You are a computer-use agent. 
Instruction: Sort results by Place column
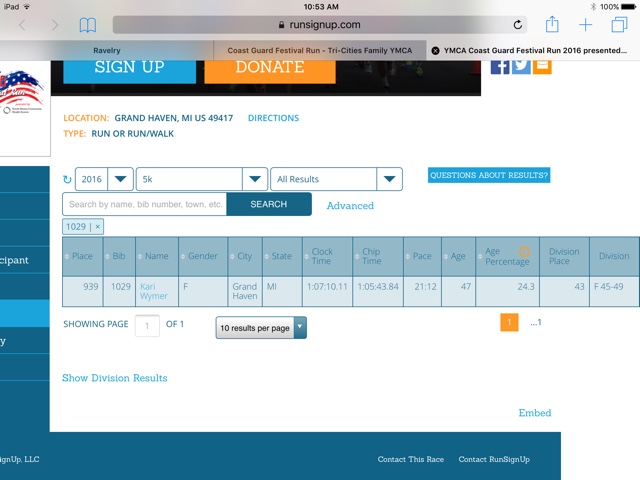pos(82,256)
